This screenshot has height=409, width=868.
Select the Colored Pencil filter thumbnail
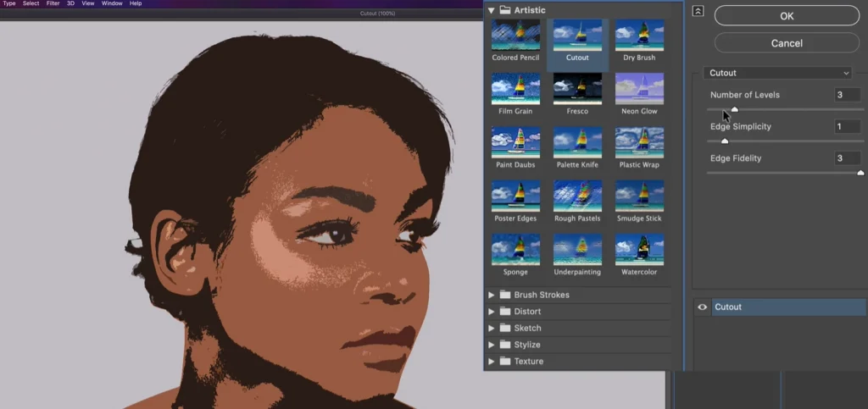515,36
